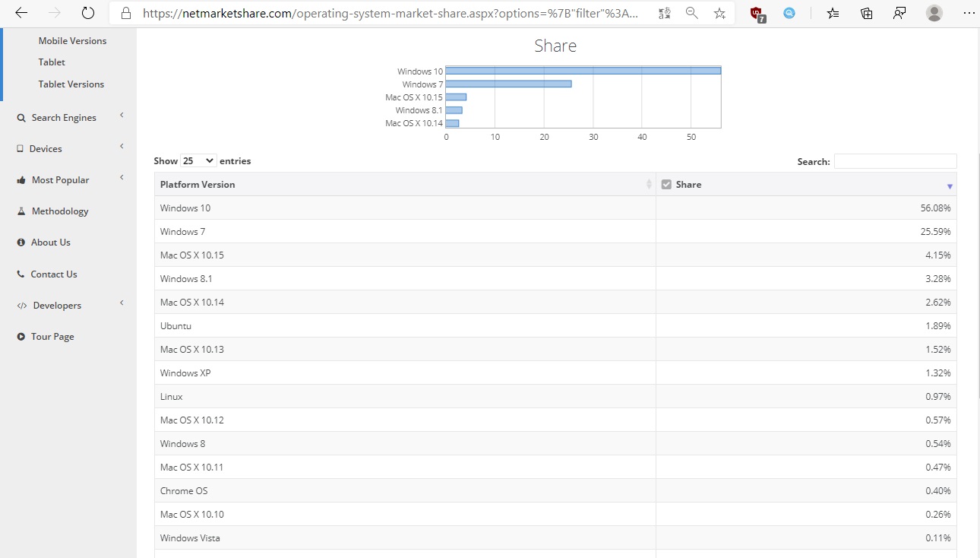Open the browser settings and more menu
This screenshot has height=558, width=980.
968,13
